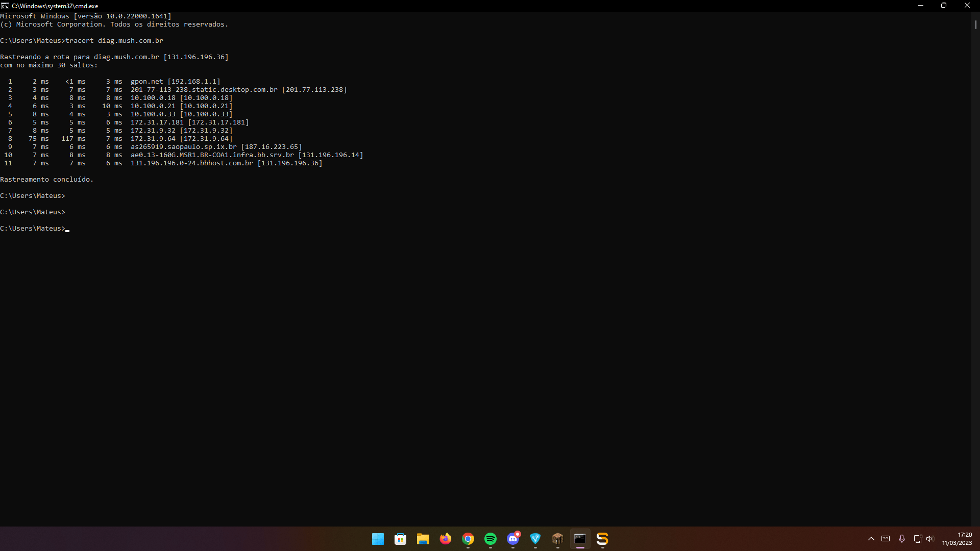
Task: Restore down the cmd.exe window
Action: coord(944,6)
